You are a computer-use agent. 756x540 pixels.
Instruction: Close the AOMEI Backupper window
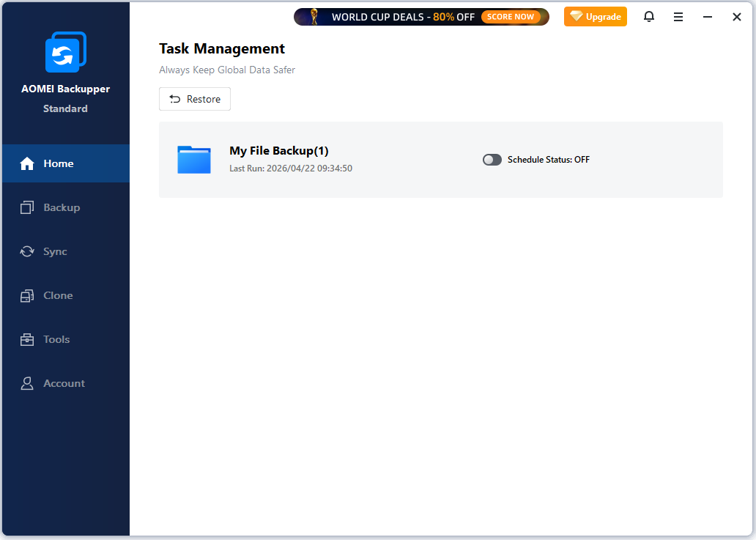click(737, 17)
